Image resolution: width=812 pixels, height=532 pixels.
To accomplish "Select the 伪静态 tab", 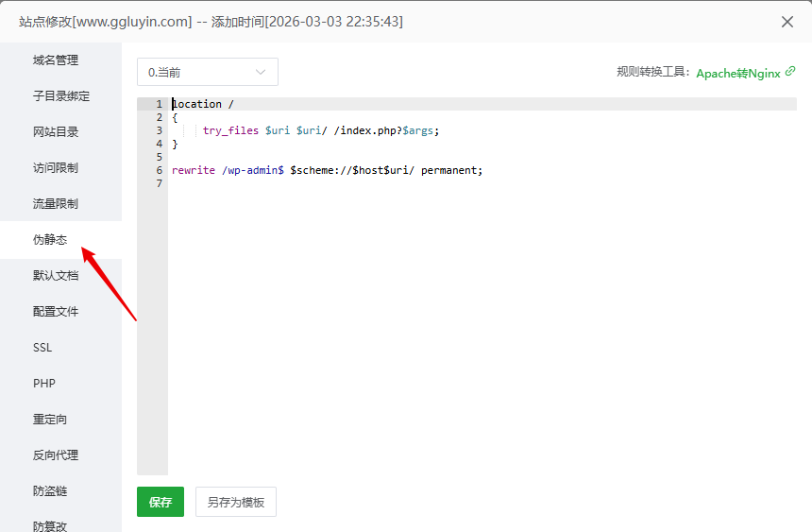I will coord(50,240).
